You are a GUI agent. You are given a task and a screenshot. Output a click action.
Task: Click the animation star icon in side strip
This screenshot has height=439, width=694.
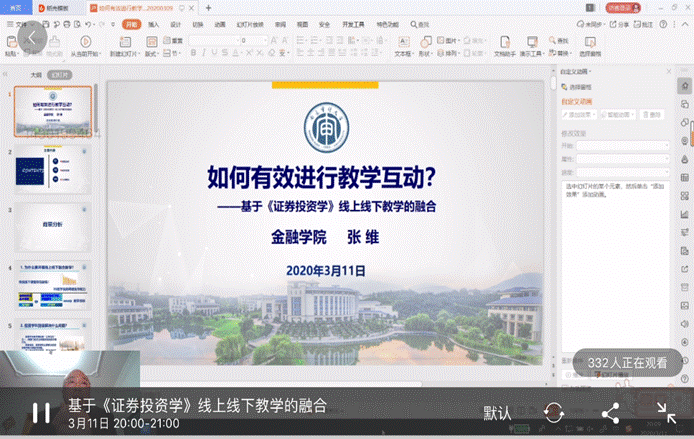(x=685, y=86)
